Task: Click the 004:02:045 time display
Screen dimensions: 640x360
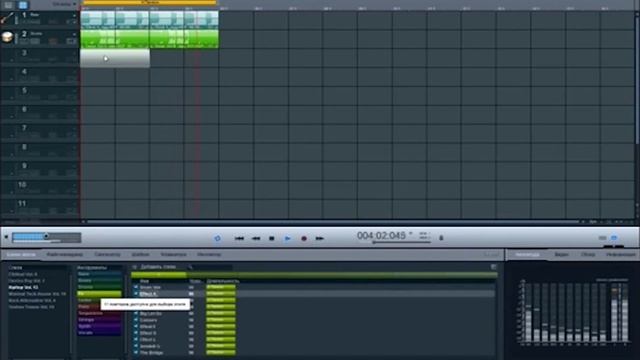Action: tap(381, 236)
